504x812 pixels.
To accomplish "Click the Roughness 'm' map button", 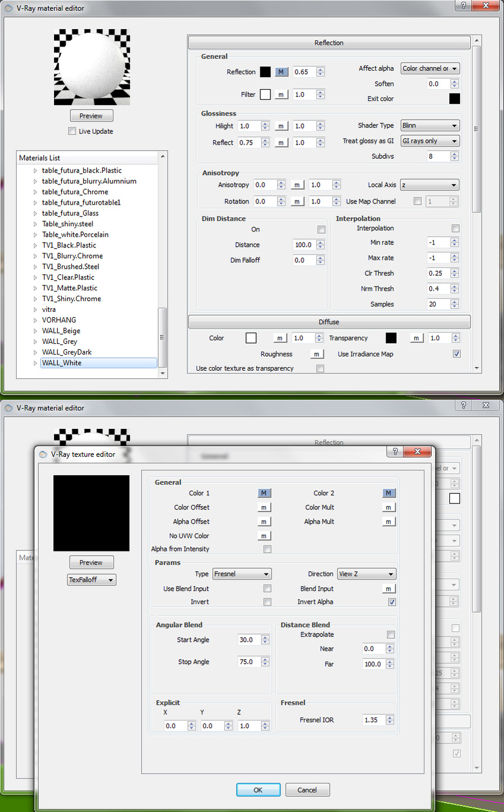I will tap(317, 354).
